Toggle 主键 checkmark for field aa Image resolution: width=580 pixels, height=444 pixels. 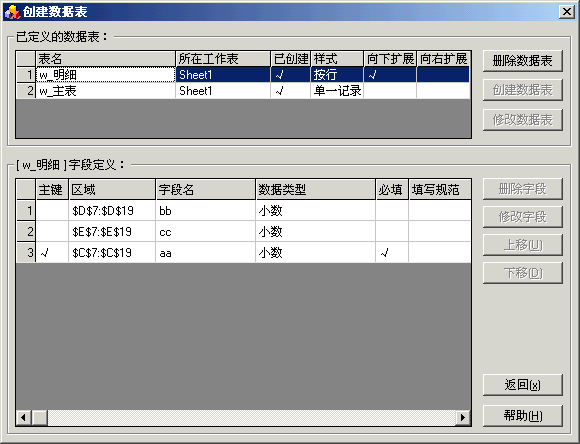point(52,253)
